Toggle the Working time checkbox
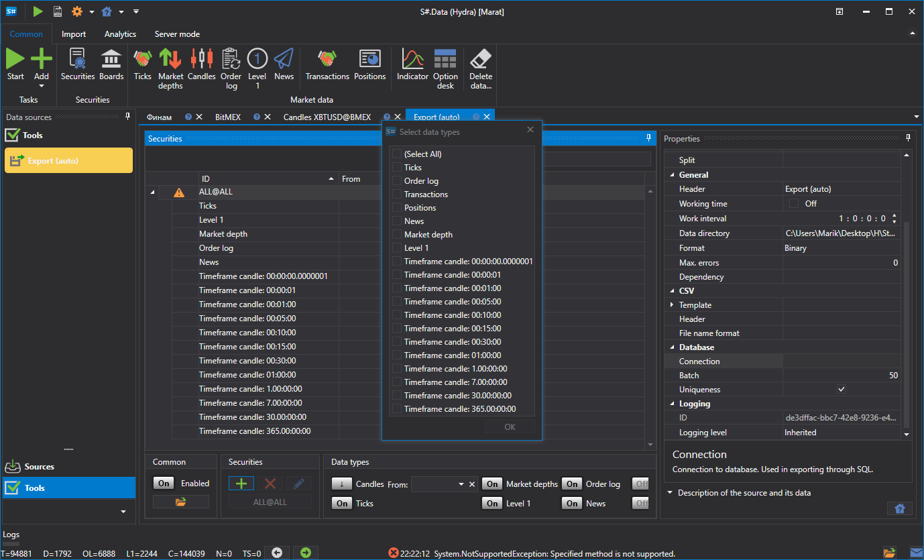The width and height of the screenshot is (924, 560). (794, 203)
